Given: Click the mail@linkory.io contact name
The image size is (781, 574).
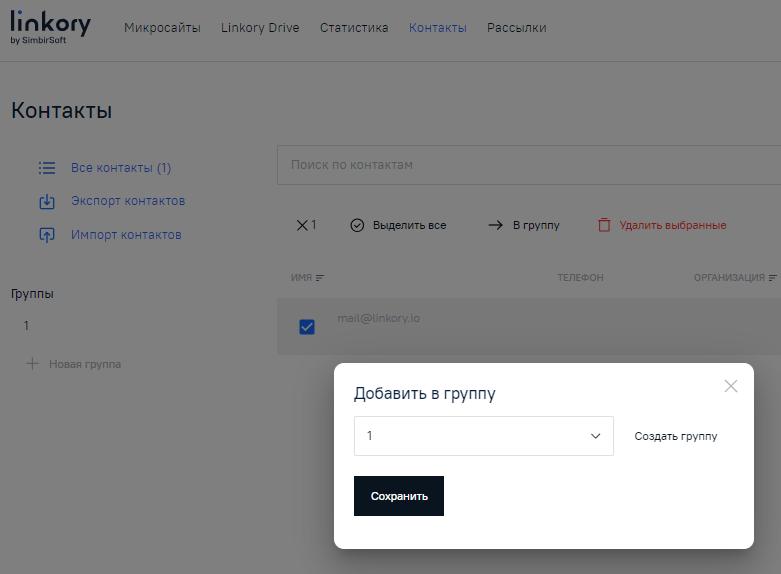Looking at the screenshot, I should point(379,318).
